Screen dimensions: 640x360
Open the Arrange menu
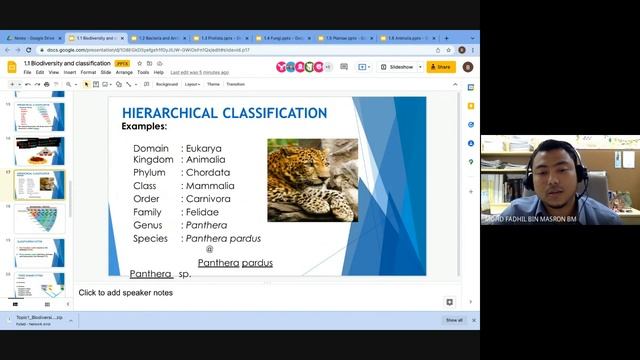click(124, 72)
